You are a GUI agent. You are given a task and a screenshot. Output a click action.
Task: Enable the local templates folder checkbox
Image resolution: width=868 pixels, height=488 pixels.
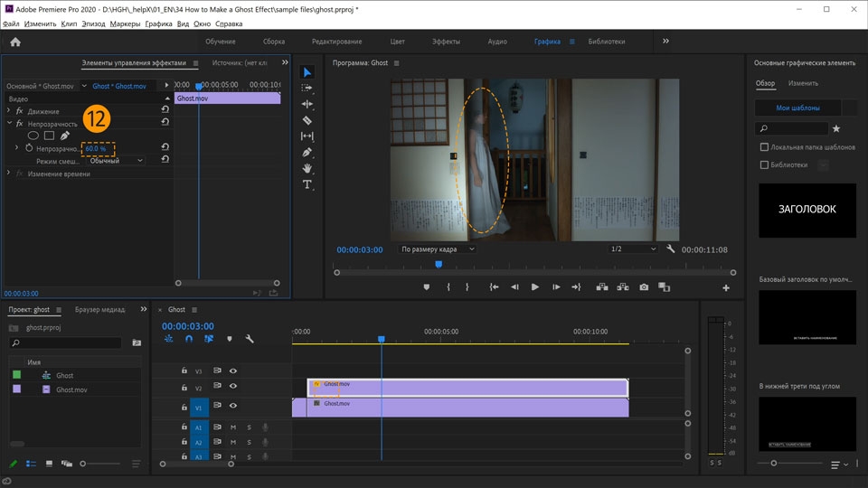point(764,146)
